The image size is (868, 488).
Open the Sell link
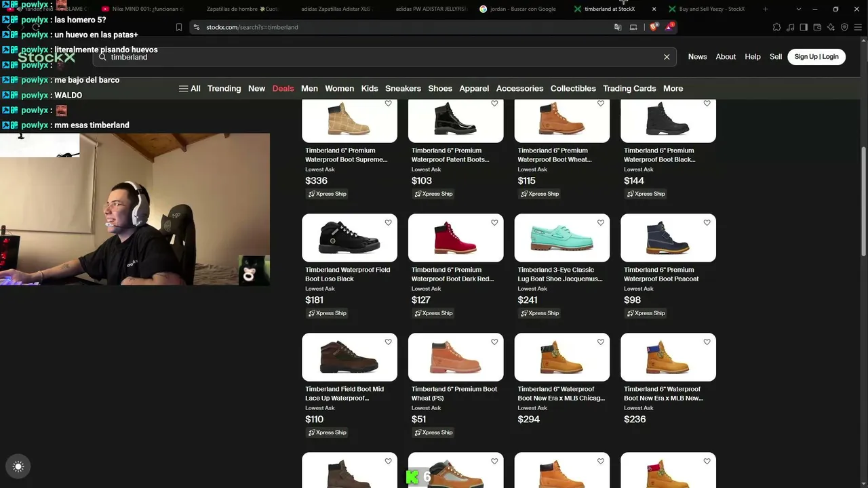776,57
